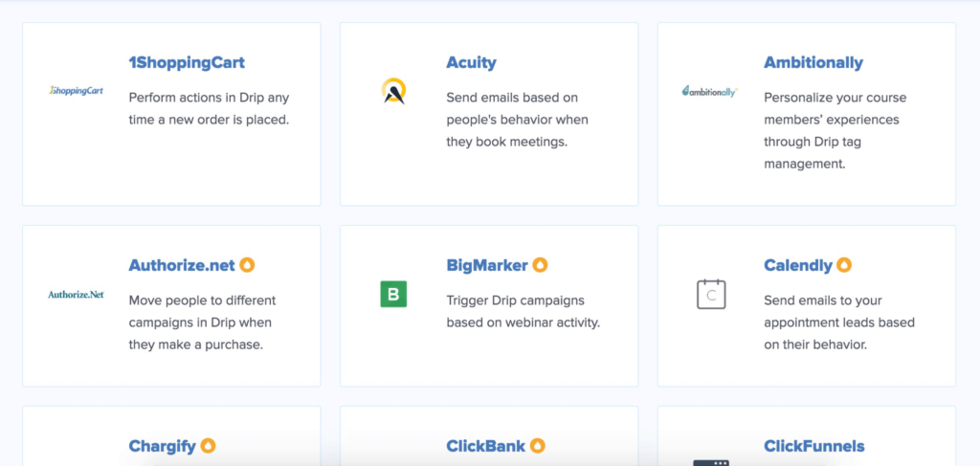This screenshot has height=466, width=980.
Task: Click the Acuity logo icon
Action: coord(393,91)
